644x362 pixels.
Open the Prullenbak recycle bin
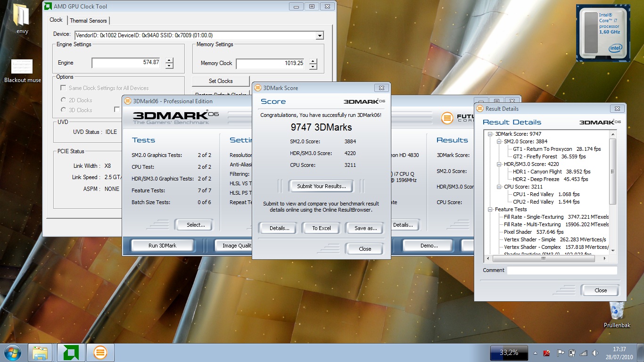(617, 315)
